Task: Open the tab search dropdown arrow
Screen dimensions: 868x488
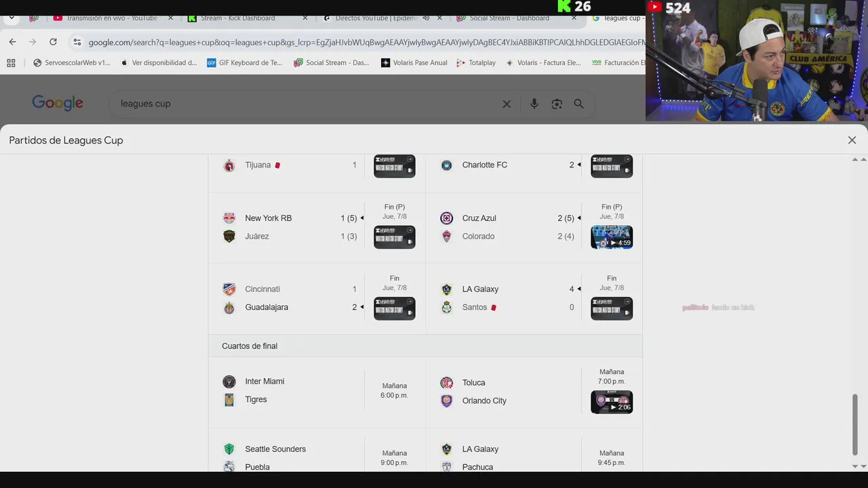Action: (12, 18)
